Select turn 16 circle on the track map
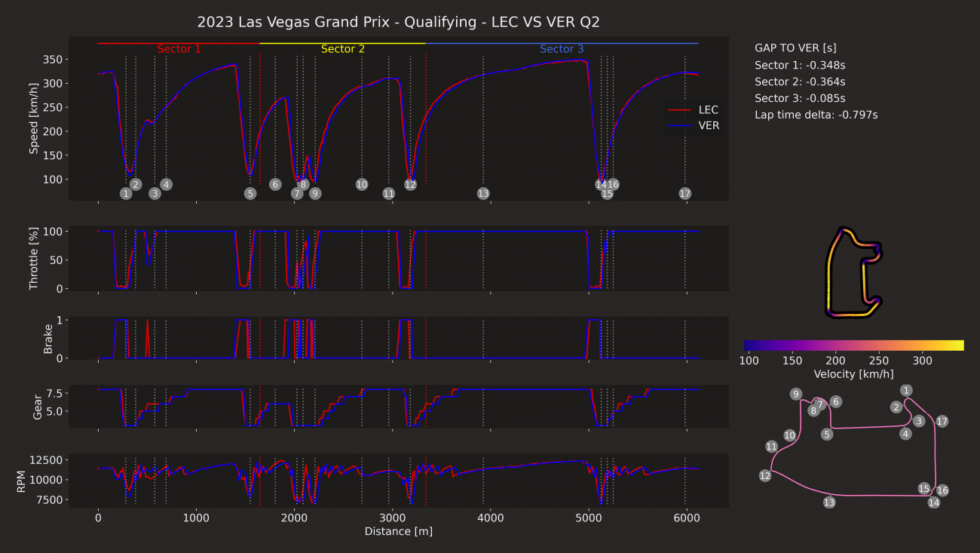The image size is (980, 553). pos(942,490)
